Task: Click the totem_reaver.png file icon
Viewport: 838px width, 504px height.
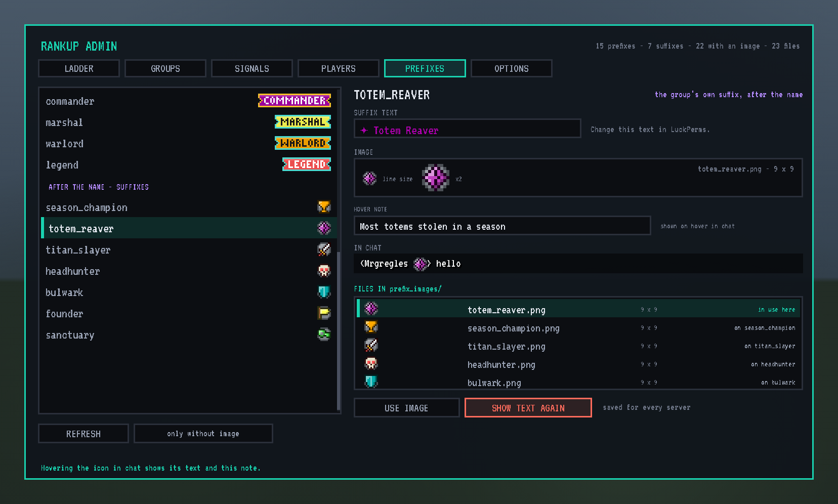Action: click(x=371, y=309)
